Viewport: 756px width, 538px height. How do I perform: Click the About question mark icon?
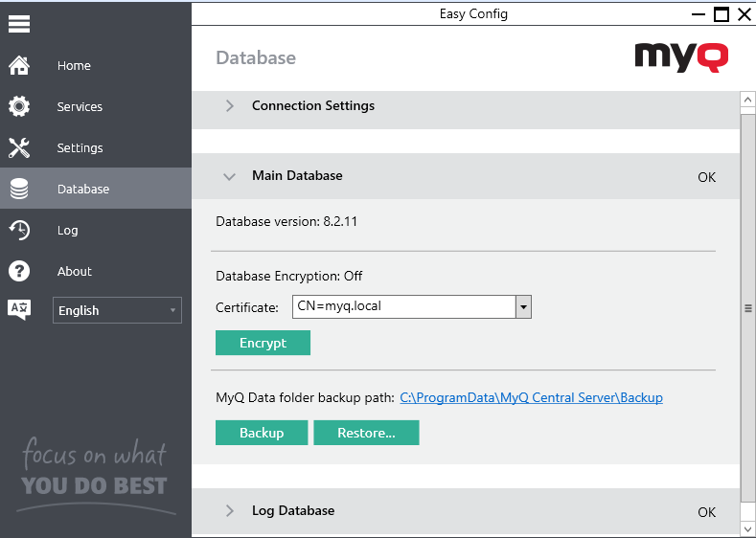[19, 272]
